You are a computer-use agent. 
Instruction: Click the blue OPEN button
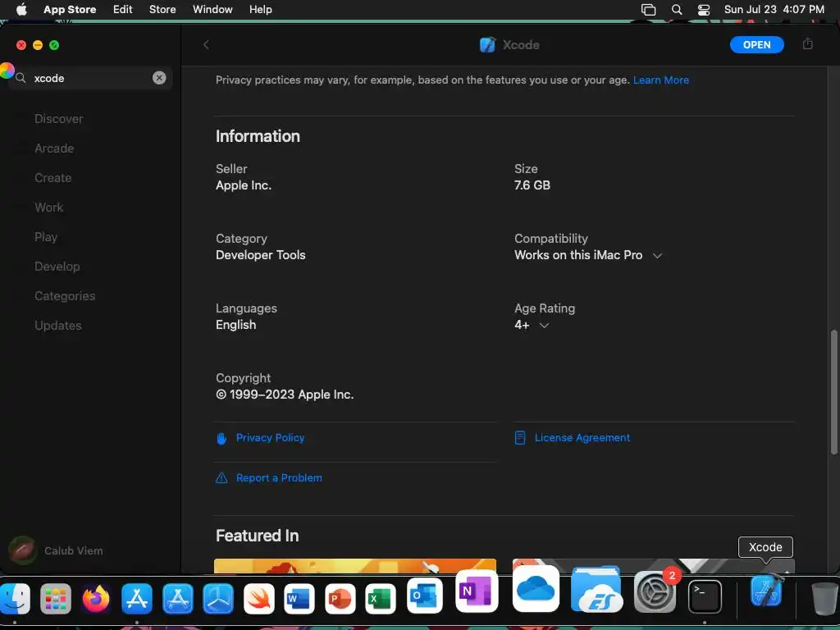756,45
